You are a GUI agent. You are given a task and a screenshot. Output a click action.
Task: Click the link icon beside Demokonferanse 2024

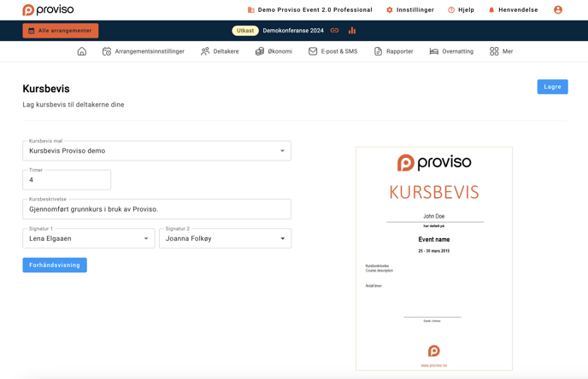[x=335, y=31]
